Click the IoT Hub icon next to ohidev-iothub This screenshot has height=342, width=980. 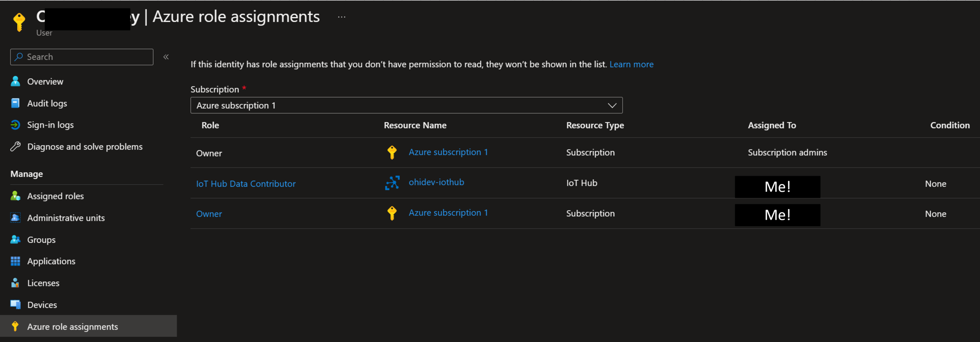click(392, 183)
